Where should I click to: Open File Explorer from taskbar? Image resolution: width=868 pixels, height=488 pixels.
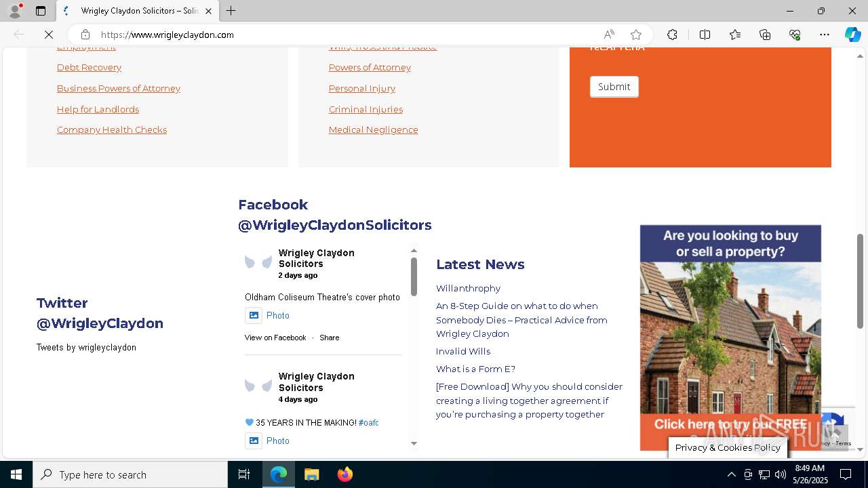pos(311,474)
